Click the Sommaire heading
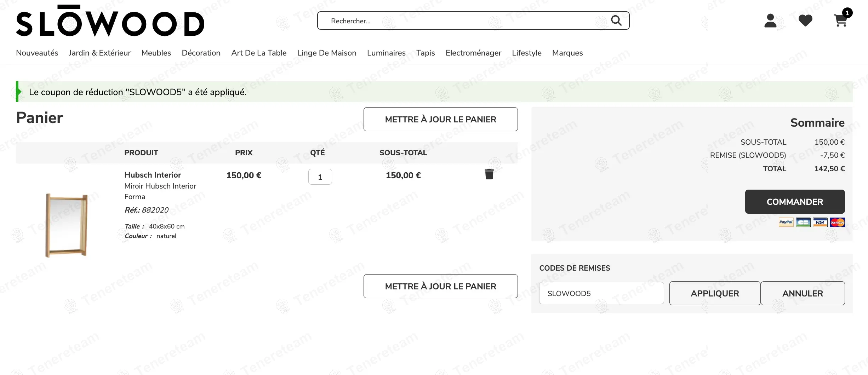The height and width of the screenshot is (375, 868). 817,123
